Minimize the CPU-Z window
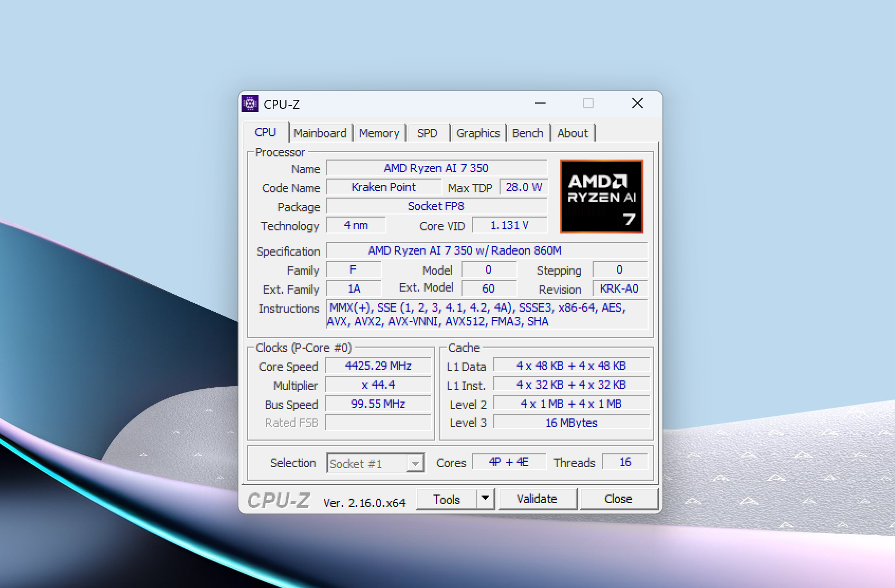The image size is (895, 588). [540, 103]
